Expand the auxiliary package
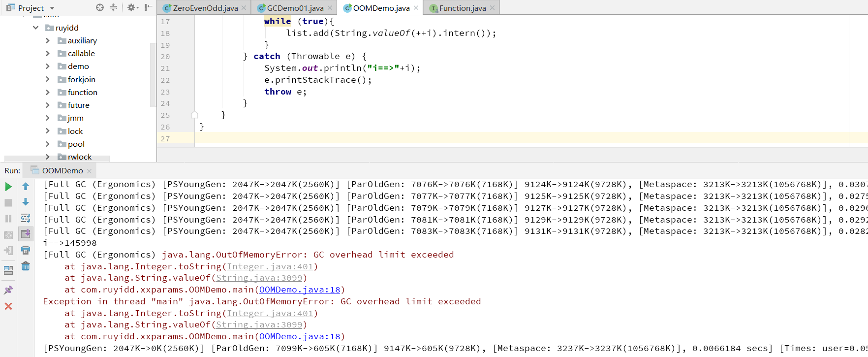868x357 pixels. 47,40
